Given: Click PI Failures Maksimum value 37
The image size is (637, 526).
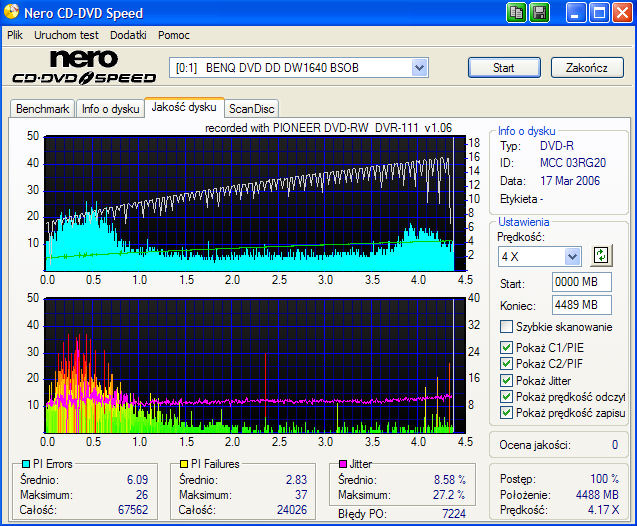Looking at the screenshot, I should tap(301, 495).
